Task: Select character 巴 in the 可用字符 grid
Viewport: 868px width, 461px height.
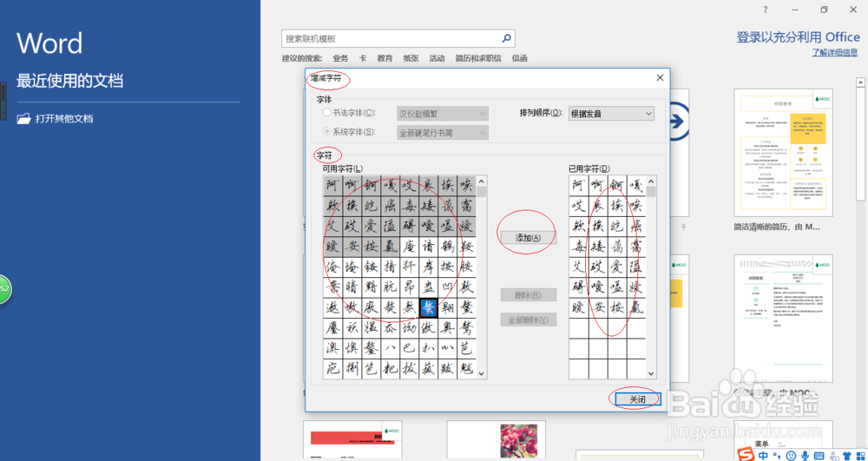Action: click(410, 347)
